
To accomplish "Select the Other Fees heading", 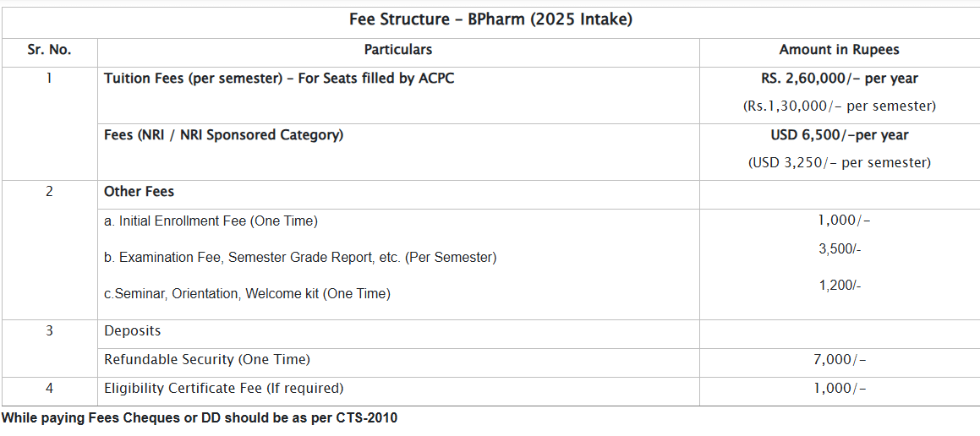I will click(x=139, y=192).
